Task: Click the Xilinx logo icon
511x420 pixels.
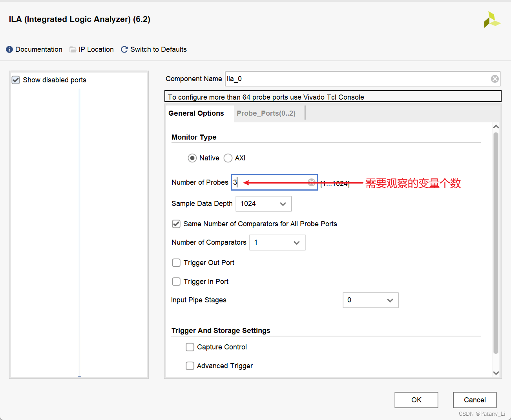Action: pyautogui.click(x=492, y=20)
